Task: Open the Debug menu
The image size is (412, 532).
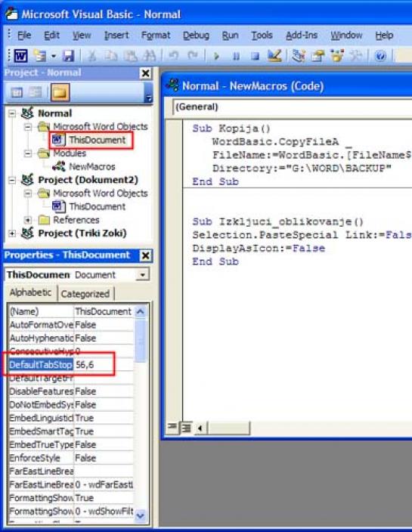Action: [x=196, y=36]
